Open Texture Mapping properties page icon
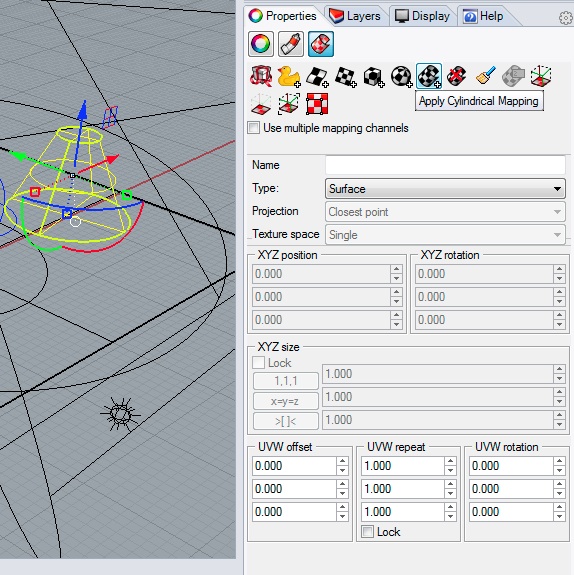 pyautogui.click(x=321, y=44)
